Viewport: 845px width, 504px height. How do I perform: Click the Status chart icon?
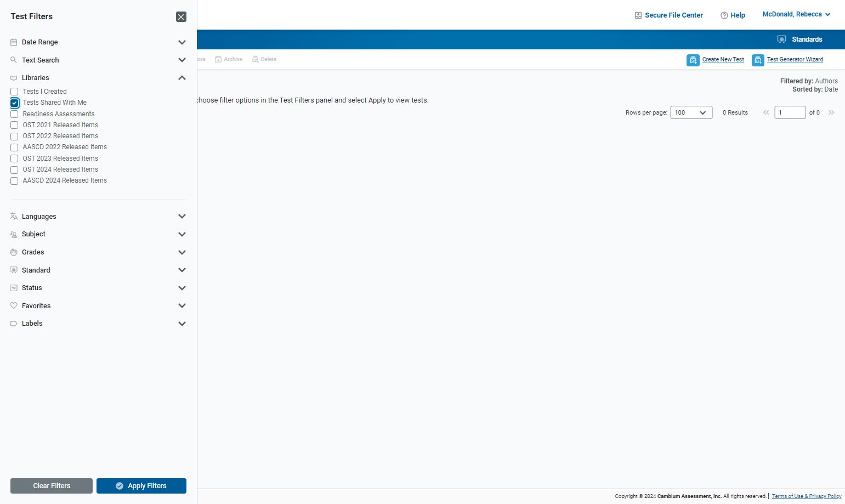point(14,288)
